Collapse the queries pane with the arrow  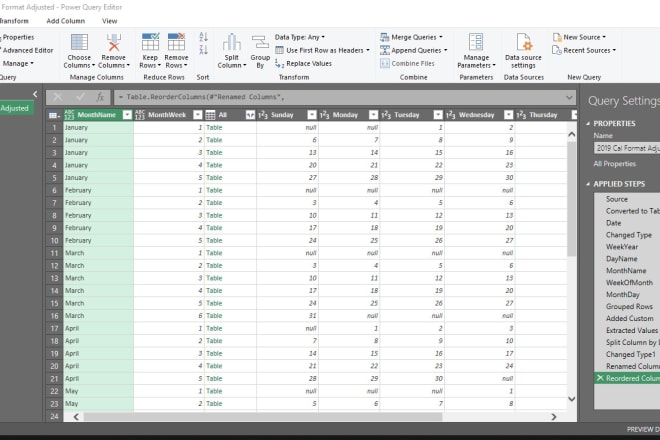coord(35,94)
